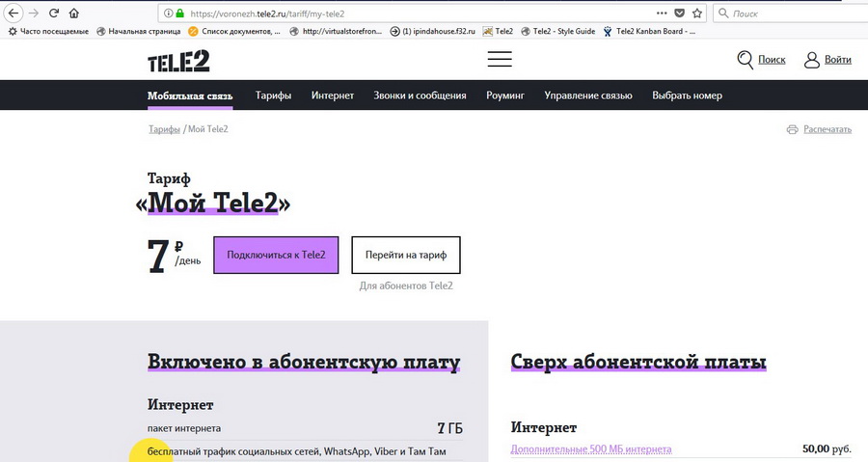Open Управление связью menu item
This screenshot has height=462, width=868.
588,95
